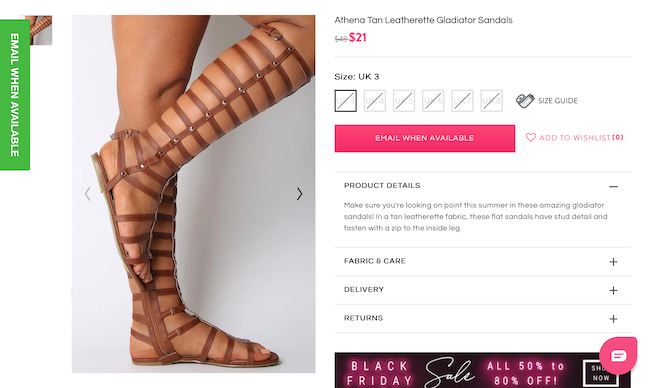Select size UK 5 box
Screen dimensions: 650x388
pos(404,101)
